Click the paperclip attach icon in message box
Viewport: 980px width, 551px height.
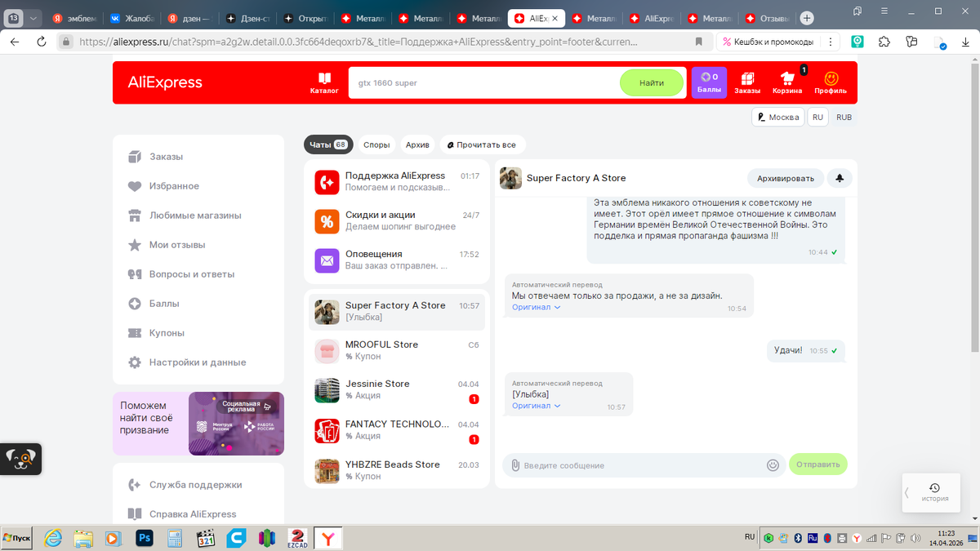click(515, 464)
